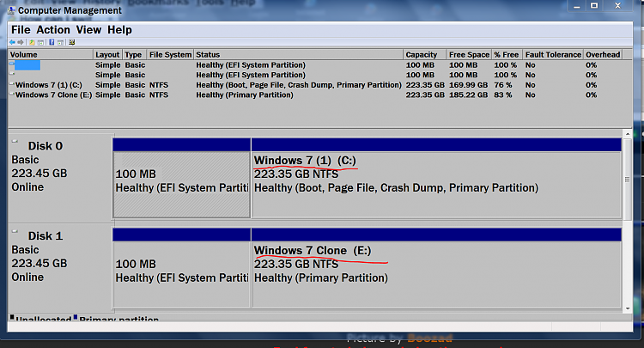Click the grey Forward arrow in the toolbar

pyautogui.click(x=21, y=42)
